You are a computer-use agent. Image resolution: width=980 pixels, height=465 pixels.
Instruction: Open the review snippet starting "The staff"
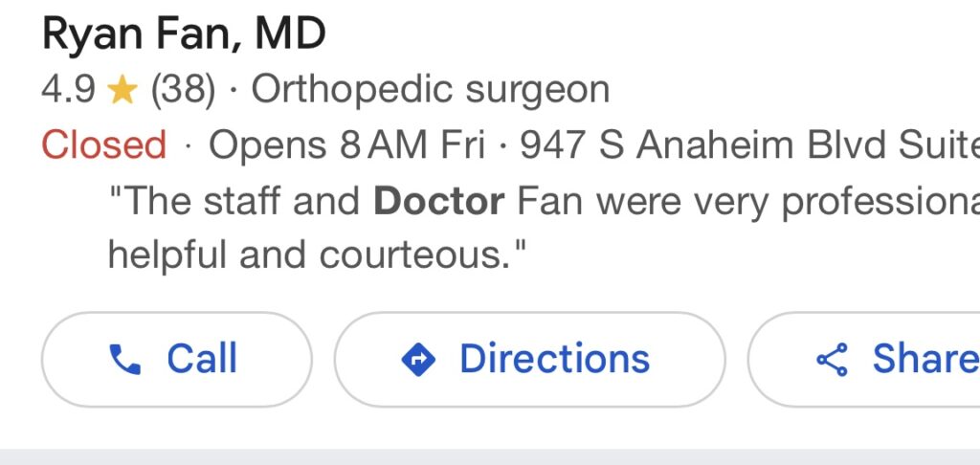pos(236,201)
